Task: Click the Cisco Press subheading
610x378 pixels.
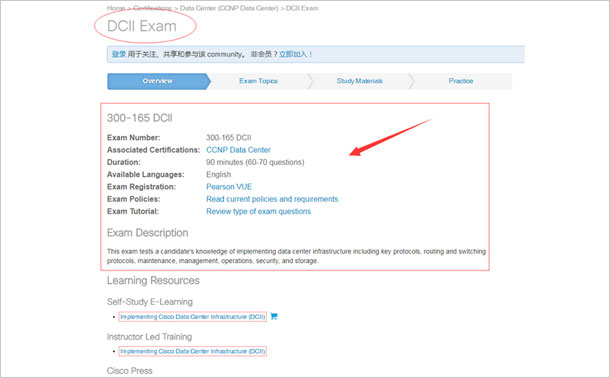Action: tap(130, 371)
